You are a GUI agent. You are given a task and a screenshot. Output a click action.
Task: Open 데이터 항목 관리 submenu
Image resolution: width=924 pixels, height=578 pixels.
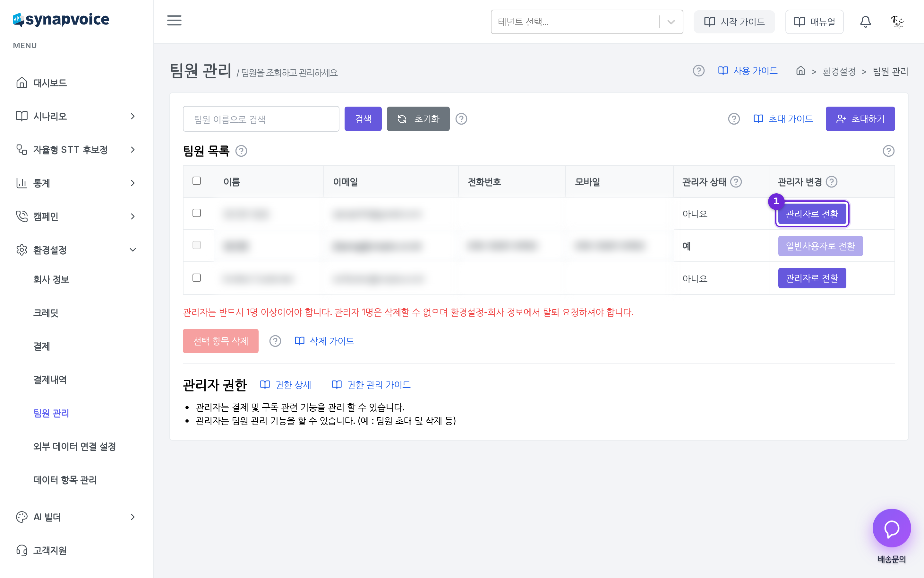pos(65,480)
